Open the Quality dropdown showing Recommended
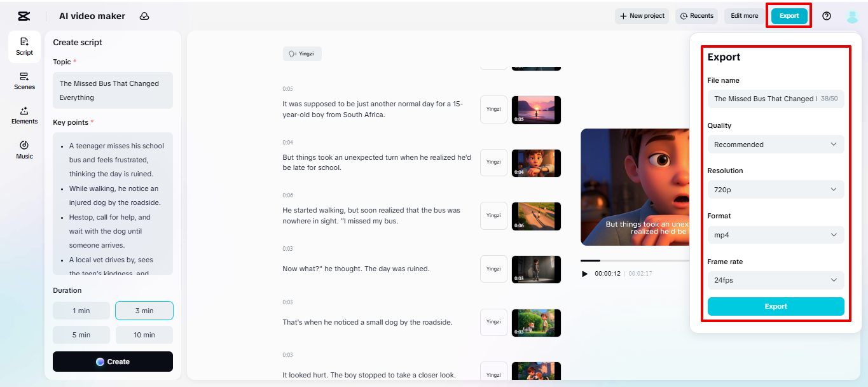 coord(775,144)
